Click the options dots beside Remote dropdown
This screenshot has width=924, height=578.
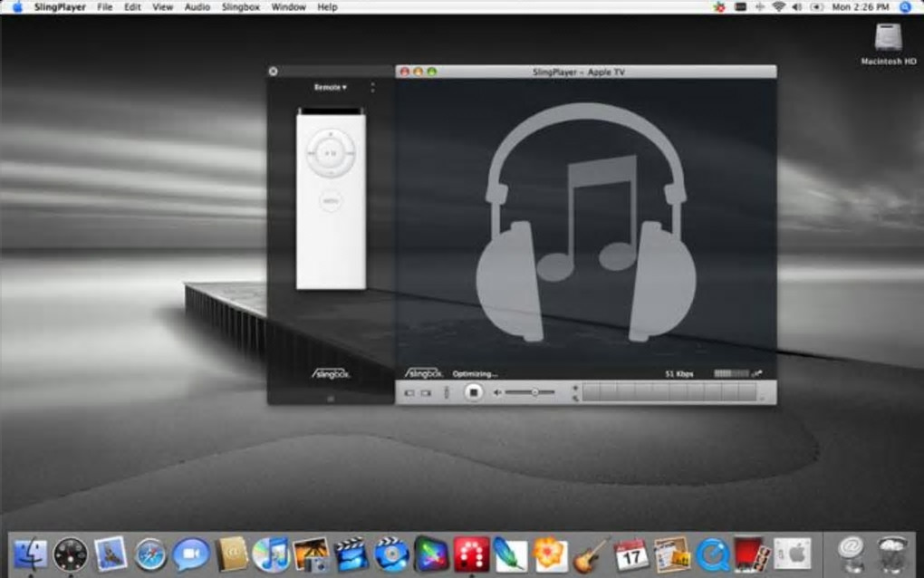[372, 88]
